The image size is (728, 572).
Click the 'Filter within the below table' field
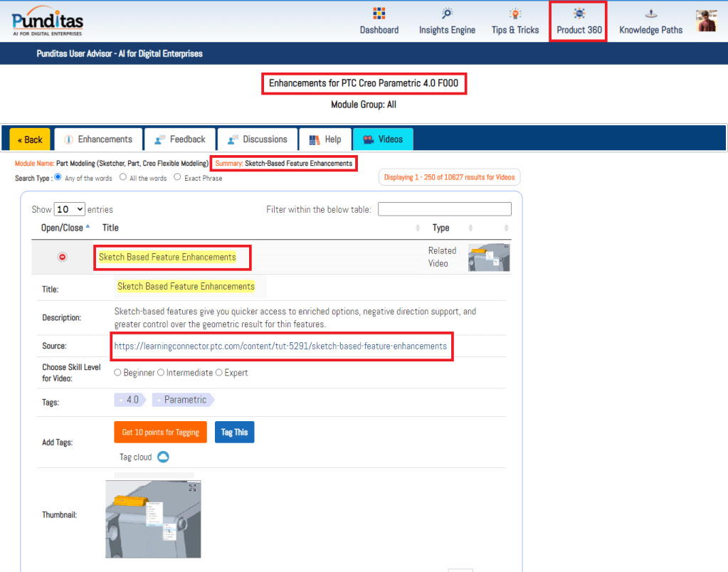click(444, 209)
